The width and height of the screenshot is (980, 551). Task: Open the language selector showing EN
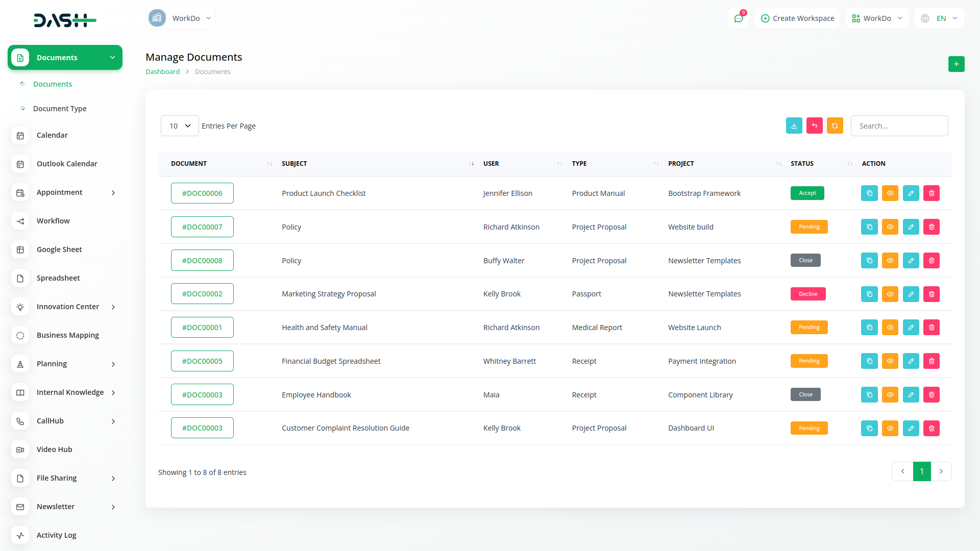tap(938, 18)
